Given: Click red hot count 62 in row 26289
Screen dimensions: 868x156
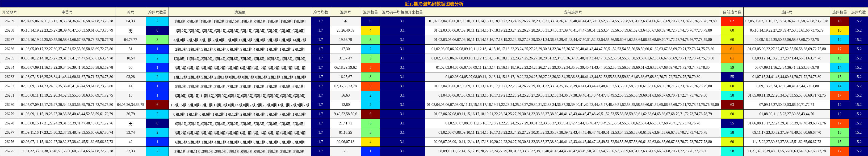Looking at the screenshot, I should tap(732, 21).
